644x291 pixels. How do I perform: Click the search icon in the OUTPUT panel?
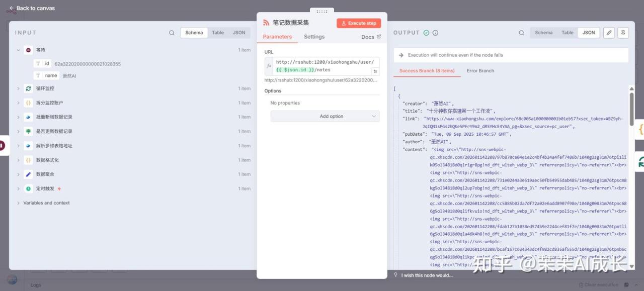[x=521, y=33]
